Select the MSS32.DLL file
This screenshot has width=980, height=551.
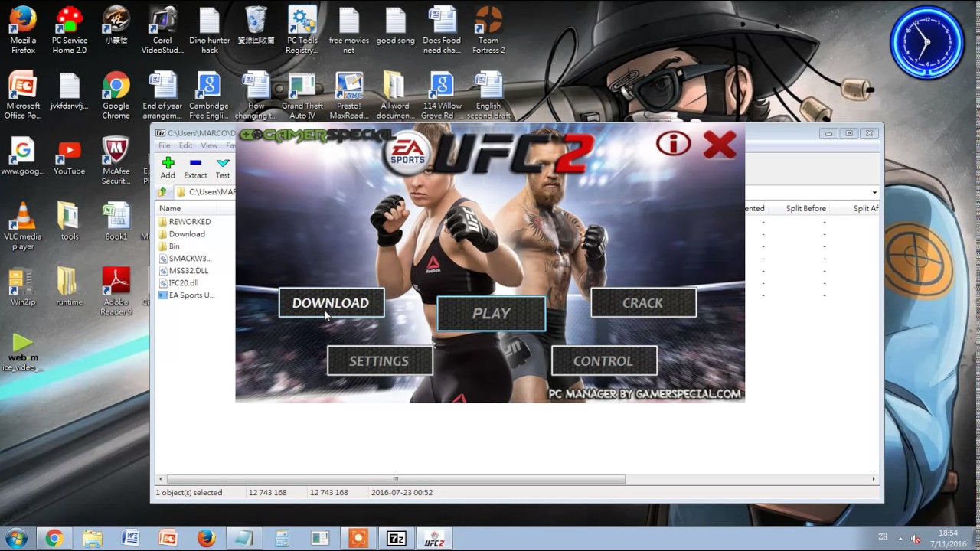pyautogui.click(x=183, y=271)
